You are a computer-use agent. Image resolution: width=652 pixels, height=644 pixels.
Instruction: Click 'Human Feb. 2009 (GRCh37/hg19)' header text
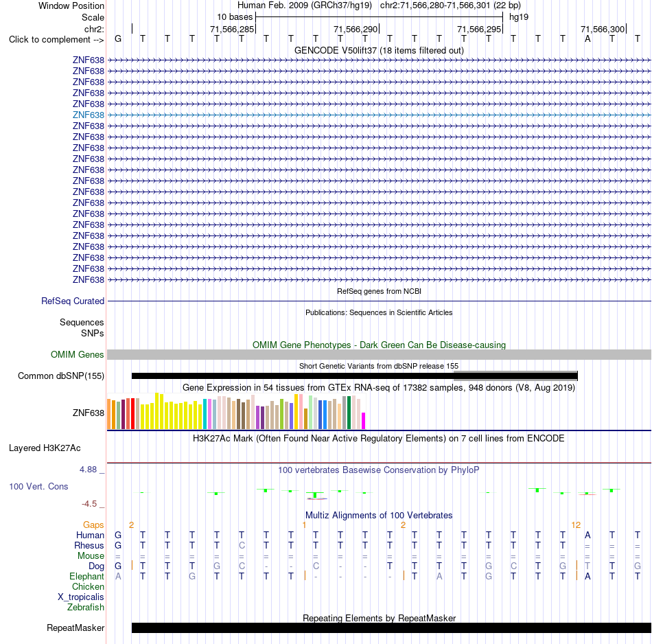click(x=304, y=5)
